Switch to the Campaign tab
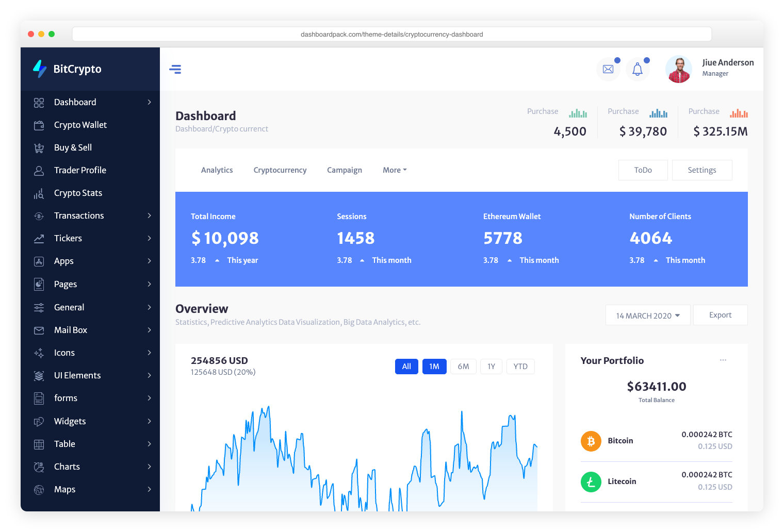Viewport: 784px width, 532px height. click(x=345, y=170)
